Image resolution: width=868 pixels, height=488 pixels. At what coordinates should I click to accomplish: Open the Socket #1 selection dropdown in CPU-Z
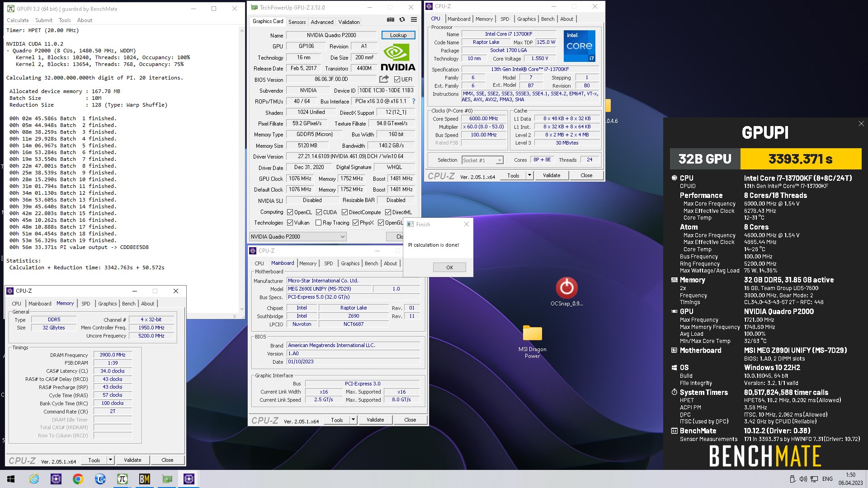coord(482,160)
